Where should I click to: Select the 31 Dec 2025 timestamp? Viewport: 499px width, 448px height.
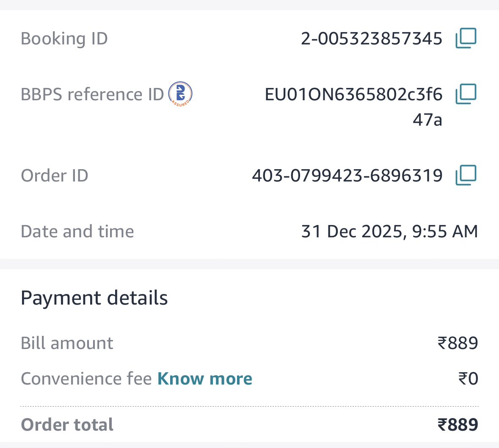(389, 231)
